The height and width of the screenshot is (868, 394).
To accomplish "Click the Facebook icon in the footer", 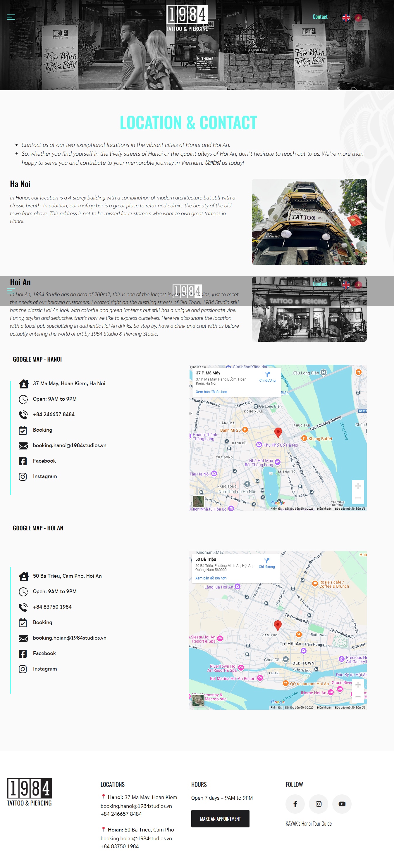I will click(x=295, y=804).
